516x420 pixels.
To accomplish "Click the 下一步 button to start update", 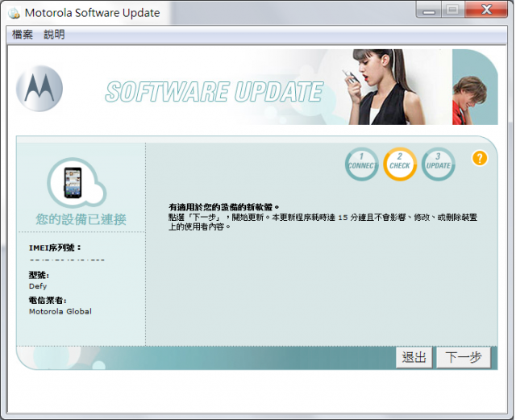I will pyautogui.click(x=464, y=357).
